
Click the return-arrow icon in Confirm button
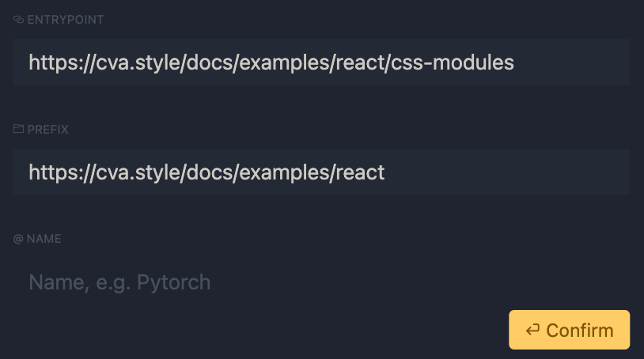[x=532, y=330]
